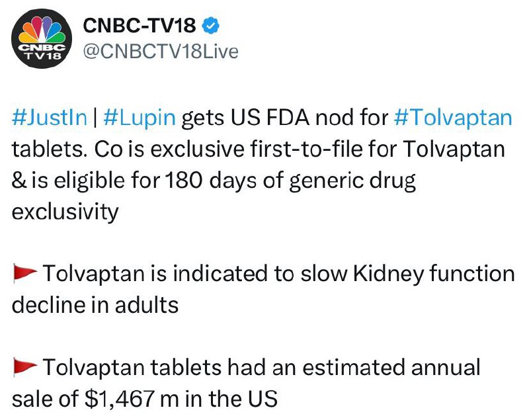
Task: Click the 'FDA' word in the tweet
Action: [288, 117]
